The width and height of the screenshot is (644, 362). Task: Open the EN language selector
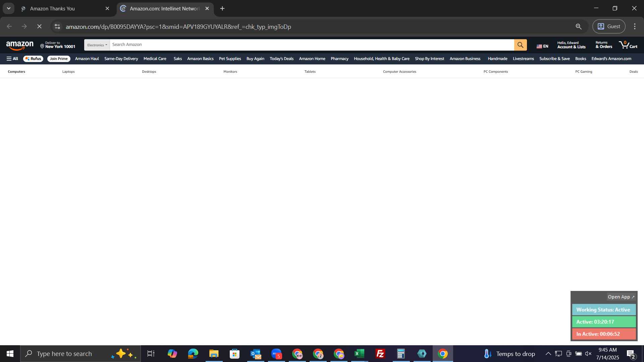(542, 46)
